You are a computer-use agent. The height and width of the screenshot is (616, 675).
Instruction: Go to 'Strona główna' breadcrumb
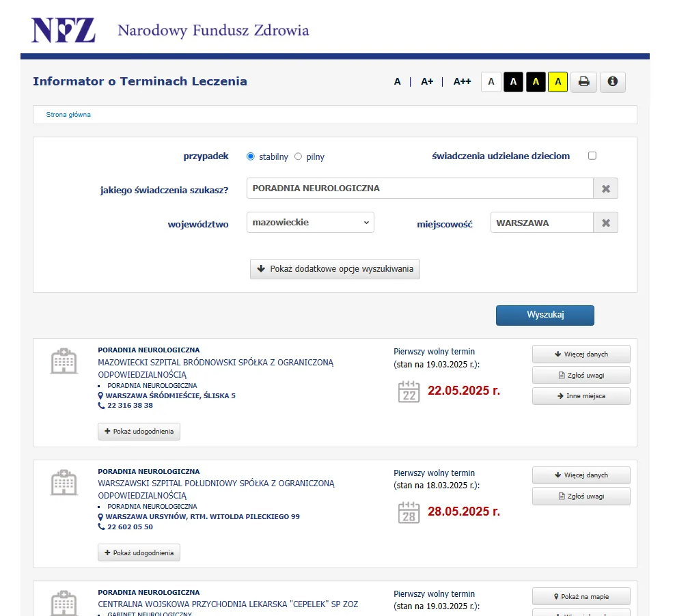point(68,115)
